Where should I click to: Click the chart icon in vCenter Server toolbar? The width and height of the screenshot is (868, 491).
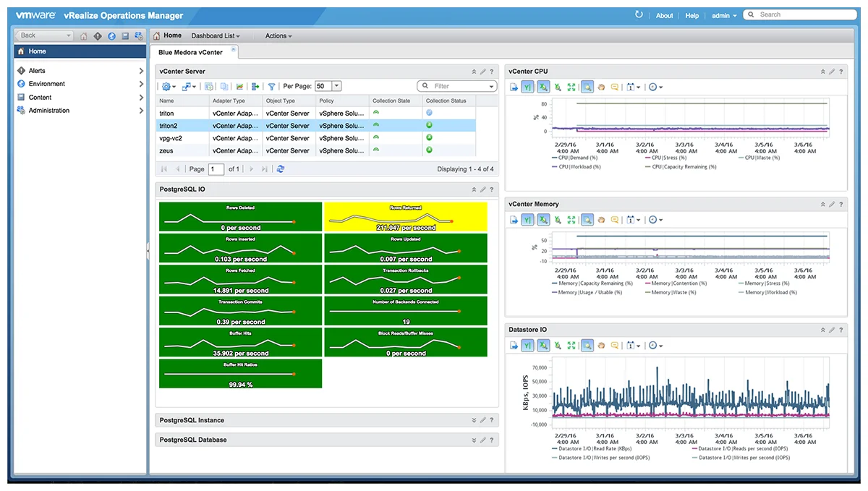click(x=239, y=86)
